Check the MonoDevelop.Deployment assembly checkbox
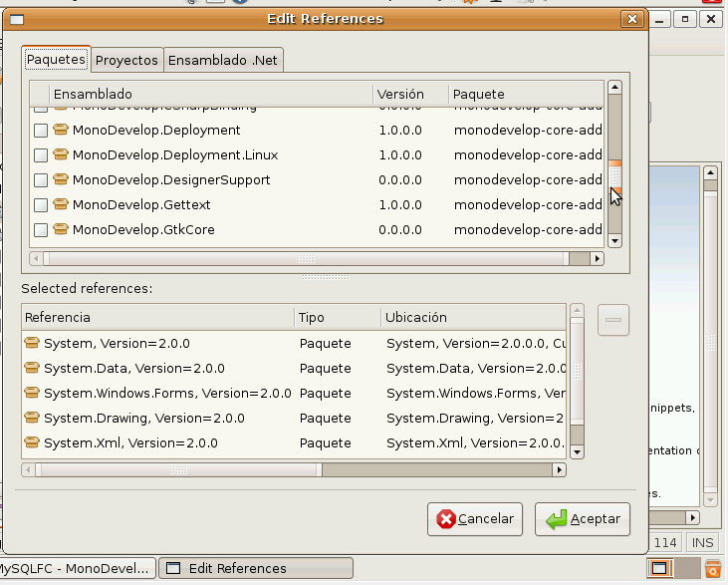The width and height of the screenshot is (728, 585). (41, 131)
